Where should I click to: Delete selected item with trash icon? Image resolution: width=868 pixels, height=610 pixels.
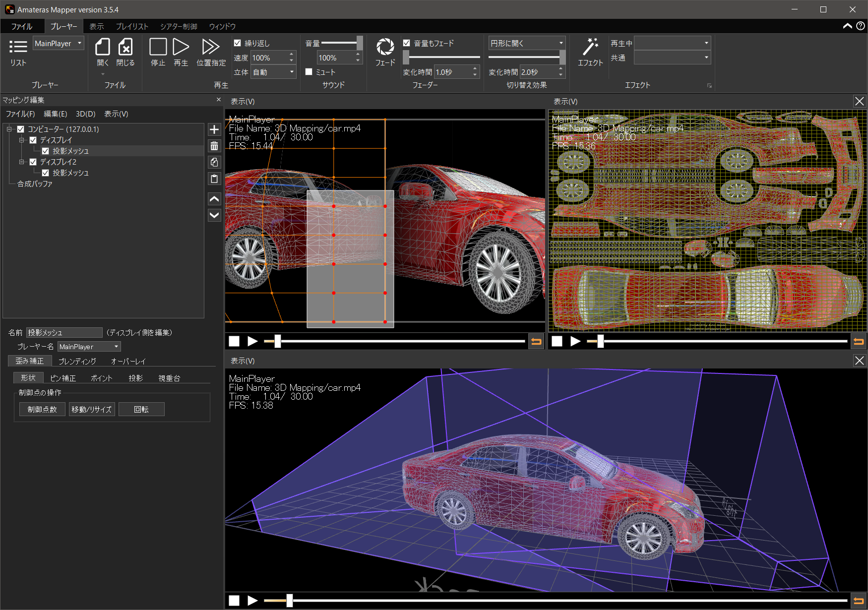(x=214, y=146)
